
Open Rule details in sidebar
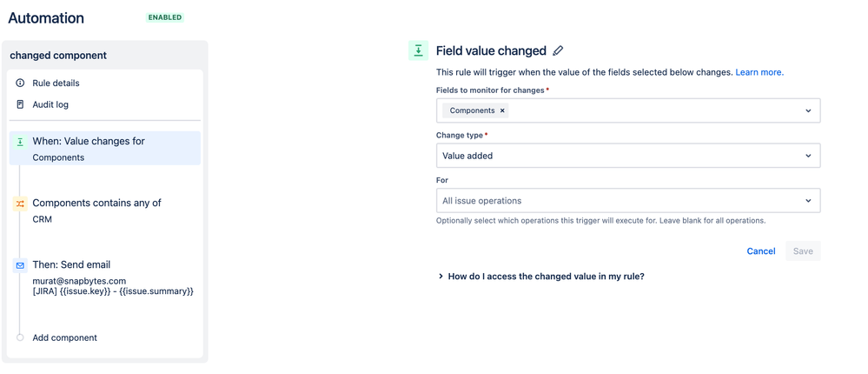tap(56, 83)
